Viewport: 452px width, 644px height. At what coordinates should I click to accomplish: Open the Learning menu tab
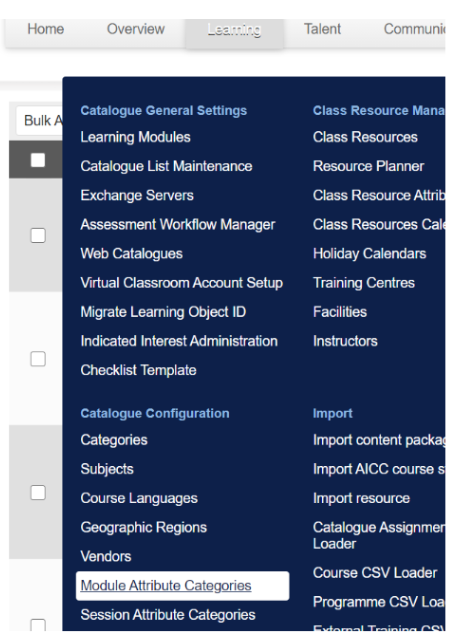(234, 30)
